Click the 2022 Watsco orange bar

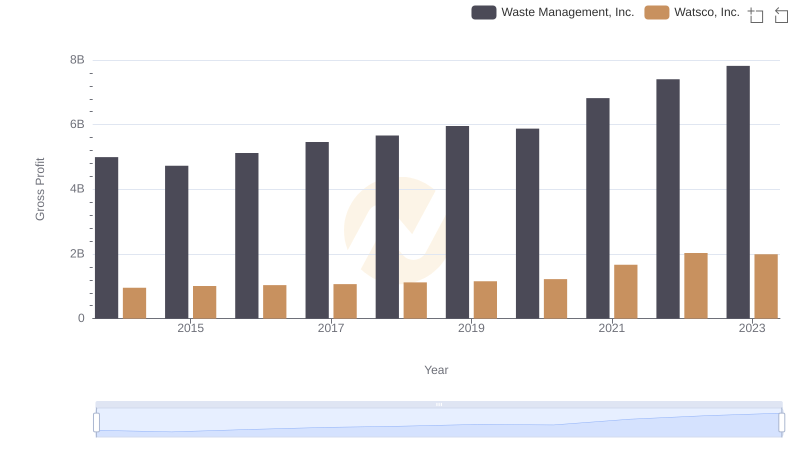pos(696,286)
